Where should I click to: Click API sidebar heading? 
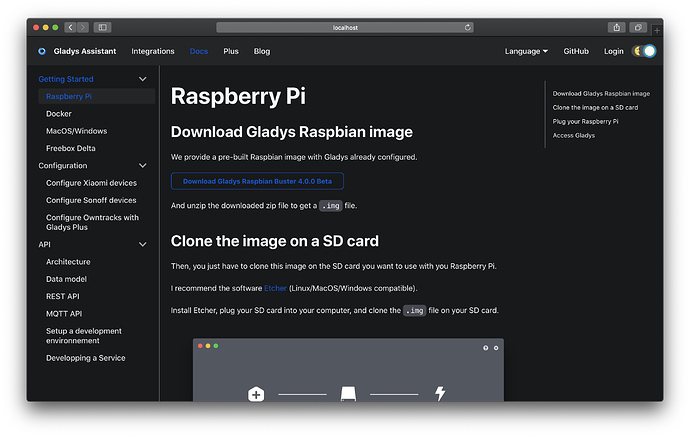(44, 245)
